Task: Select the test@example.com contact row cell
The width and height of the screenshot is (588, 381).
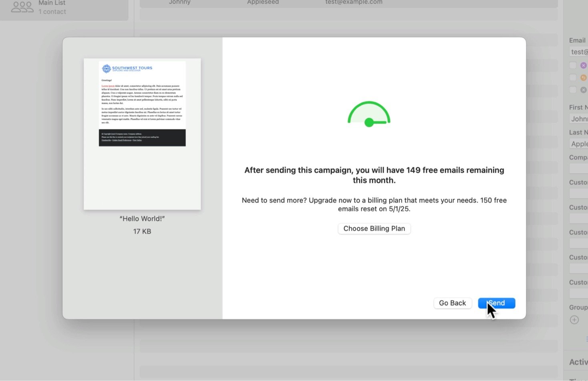Action: coord(354,2)
